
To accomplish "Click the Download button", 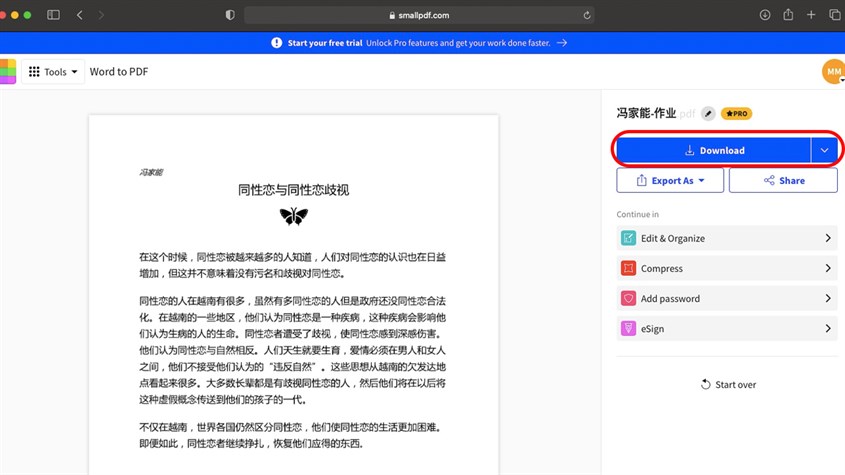I will pos(714,150).
